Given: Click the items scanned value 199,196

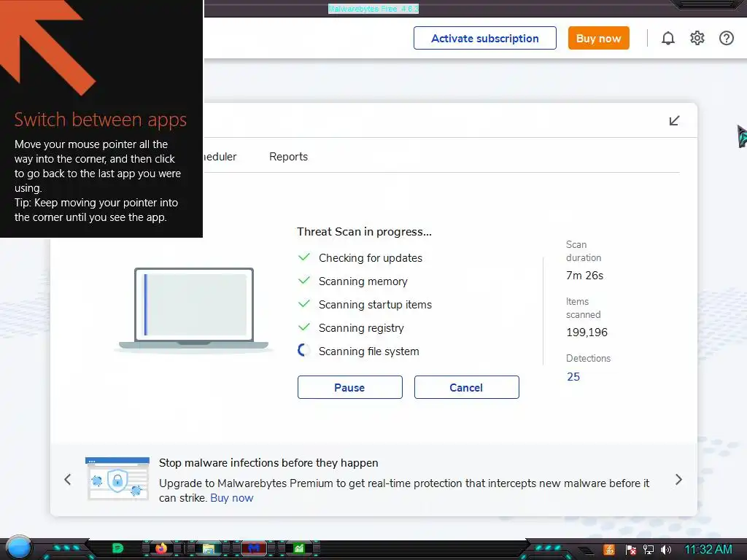Looking at the screenshot, I should (x=587, y=332).
